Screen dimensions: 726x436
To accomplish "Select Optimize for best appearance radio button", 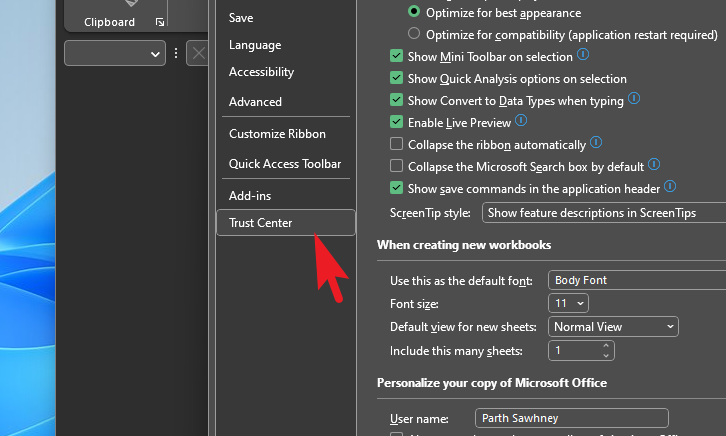I will [x=414, y=11].
